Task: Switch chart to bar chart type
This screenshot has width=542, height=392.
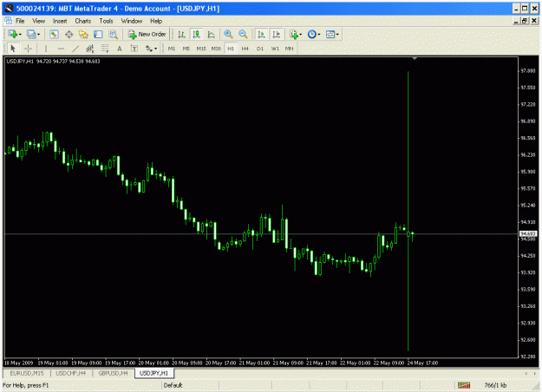Action: tap(181, 34)
